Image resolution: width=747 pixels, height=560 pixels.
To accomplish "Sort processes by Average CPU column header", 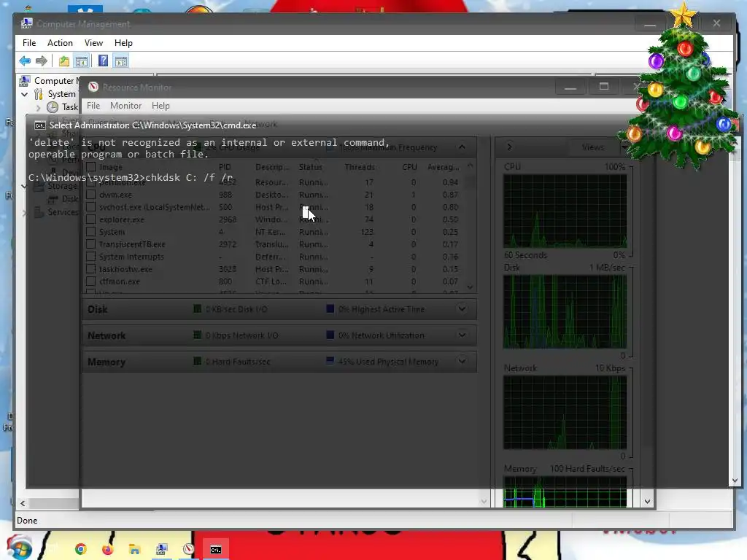I will click(443, 167).
